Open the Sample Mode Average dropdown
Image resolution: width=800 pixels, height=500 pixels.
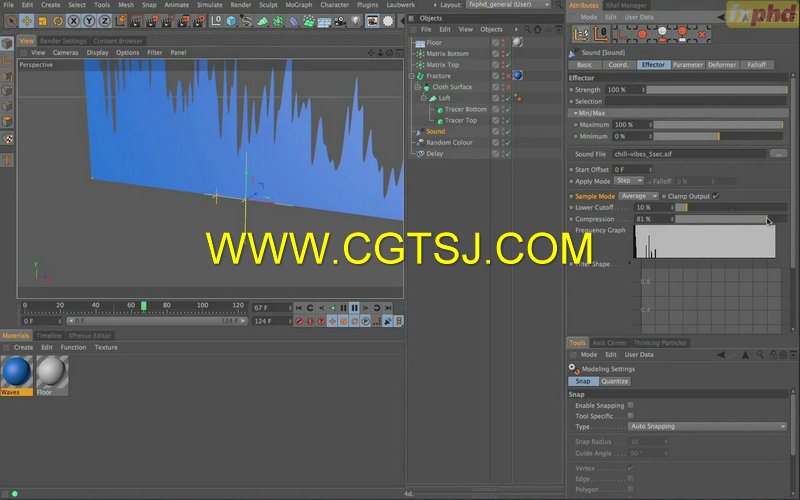point(638,196)
